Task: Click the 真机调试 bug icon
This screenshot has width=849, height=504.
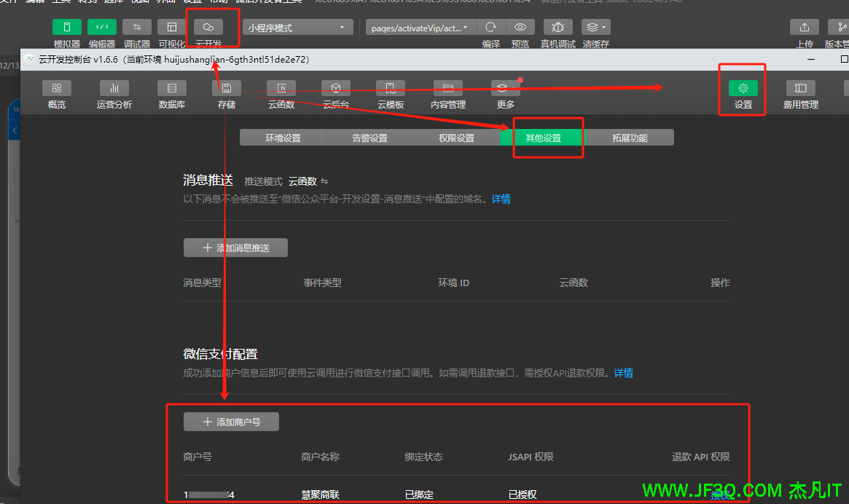Action: [557, 27]
